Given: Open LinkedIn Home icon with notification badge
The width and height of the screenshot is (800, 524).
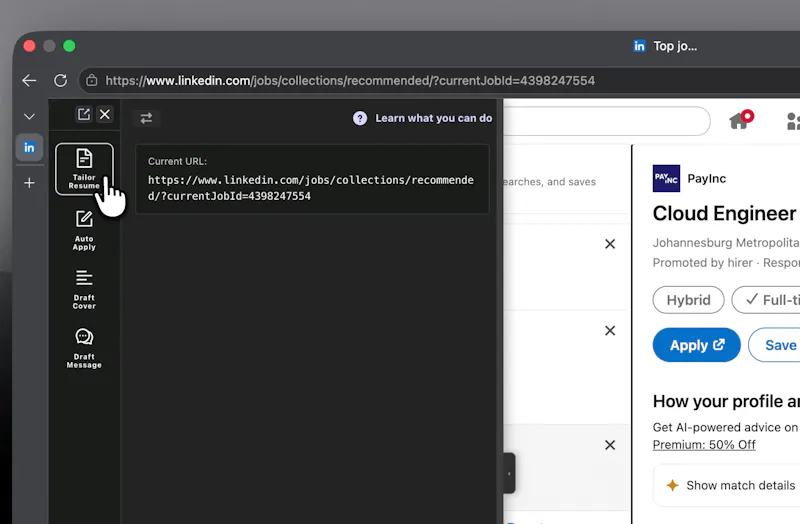Looking at the screenshot, I should (741, 120).
